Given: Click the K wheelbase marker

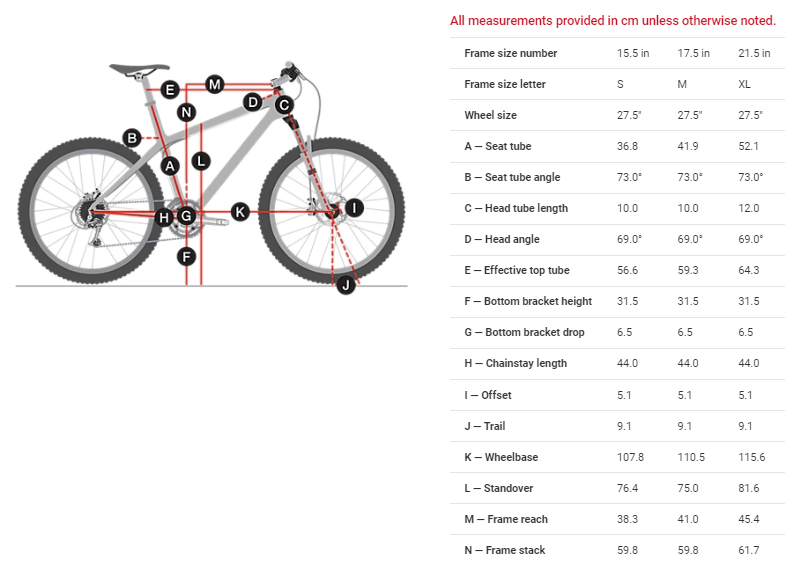Looking at the screenshot, I should (x=239, y=211).
